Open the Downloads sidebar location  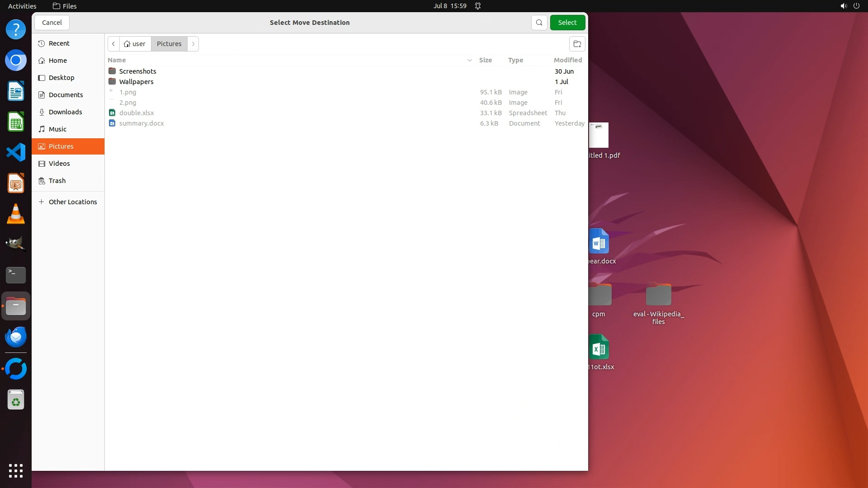click(x=65, y=112)
